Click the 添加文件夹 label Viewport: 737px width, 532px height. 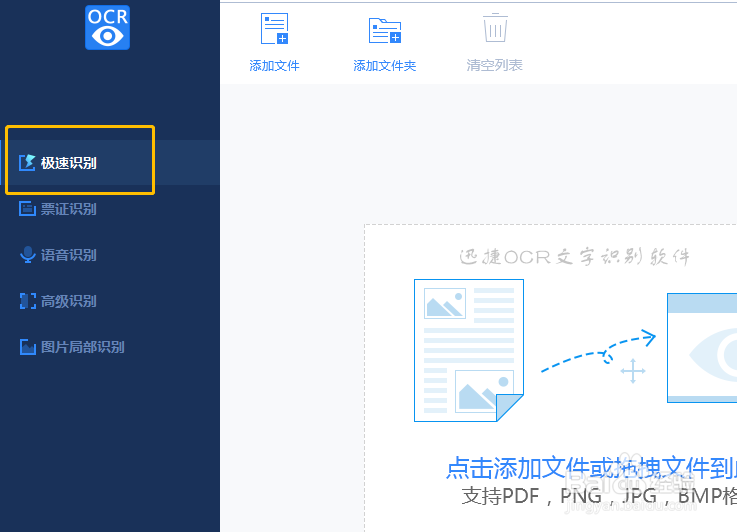pyautogui.click(x=385, y=65)
